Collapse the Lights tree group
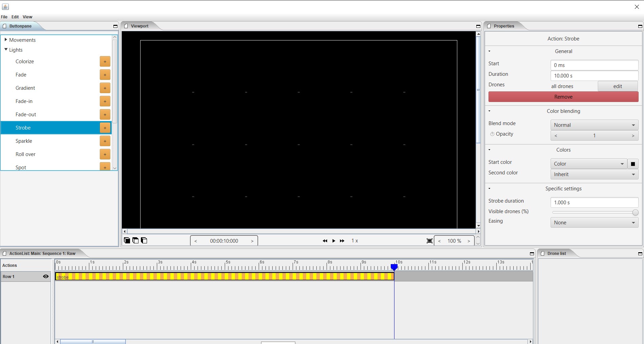 pyautogui.click(x=6, y=50)
